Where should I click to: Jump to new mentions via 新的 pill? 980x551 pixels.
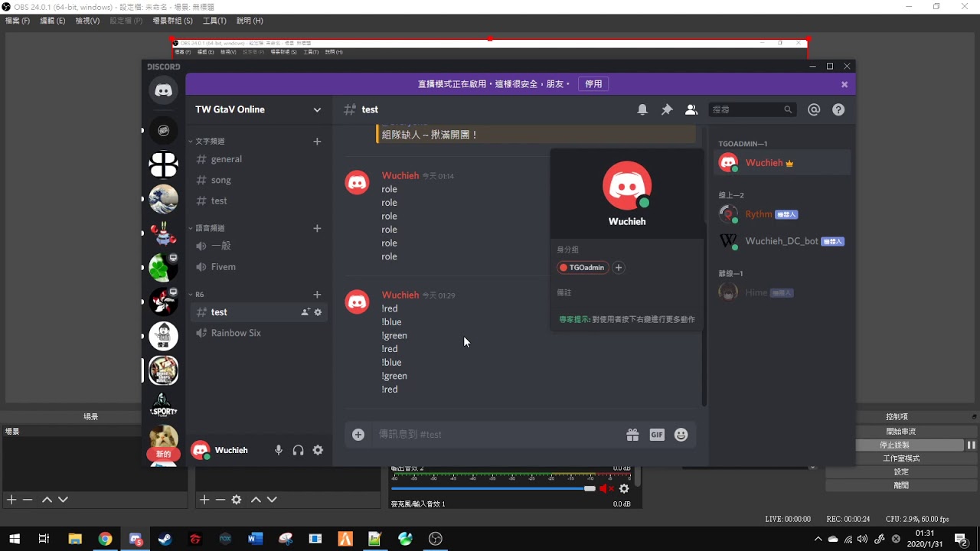click(164, 454)
